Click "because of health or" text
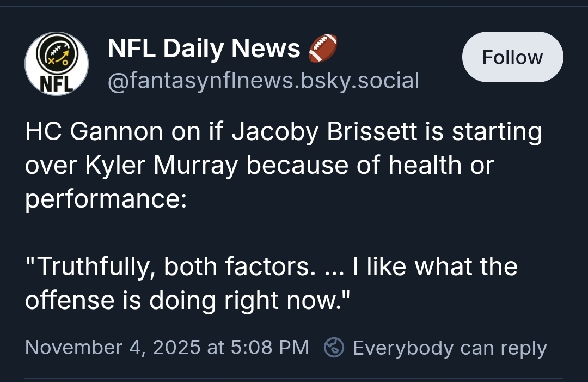588x382 pixels. pyautogui.click(x=370, y=165)
